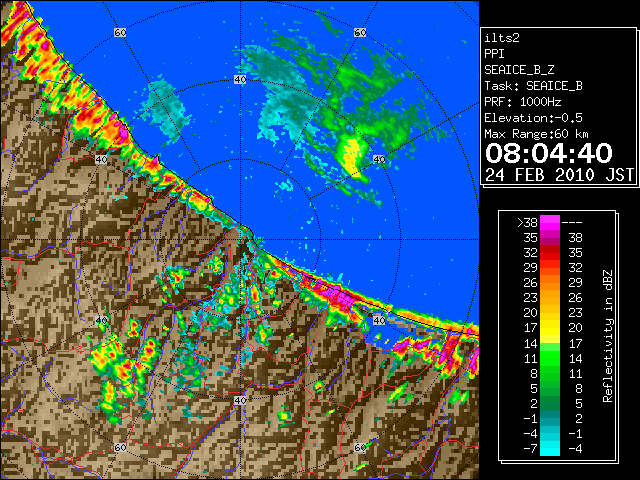Viewport: 640px width, 480px height.
Task: Click the '60' range label to the northwest
Action: pyautogui.click(x=120, y=32)
